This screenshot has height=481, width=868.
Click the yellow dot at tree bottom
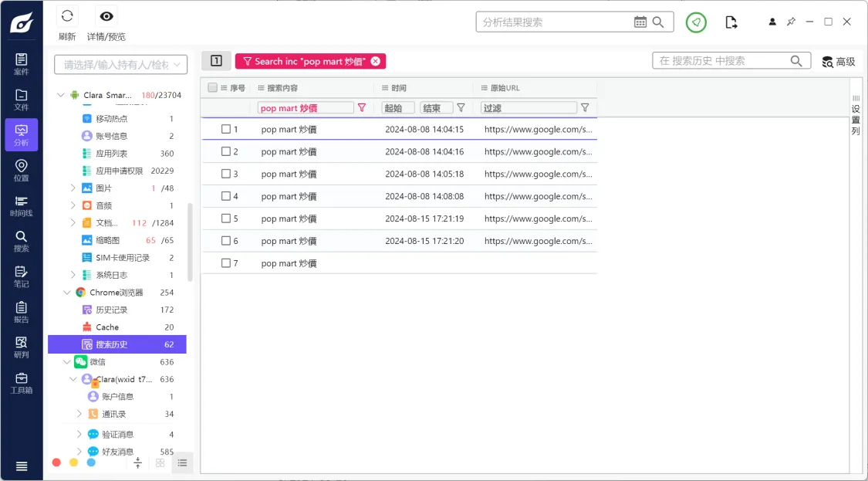point(73,462)
